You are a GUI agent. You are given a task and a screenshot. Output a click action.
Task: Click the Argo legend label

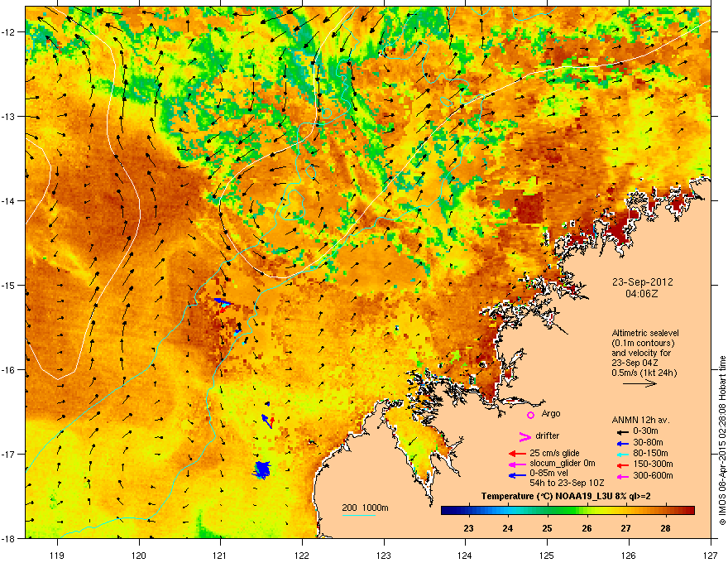point(551,414)
